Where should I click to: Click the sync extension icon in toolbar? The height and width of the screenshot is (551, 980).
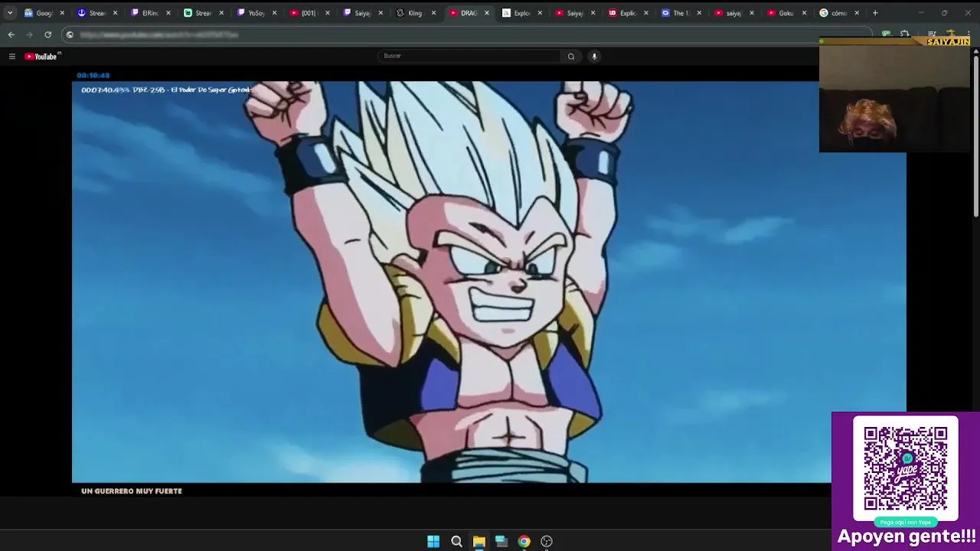[x=905, y=34]
